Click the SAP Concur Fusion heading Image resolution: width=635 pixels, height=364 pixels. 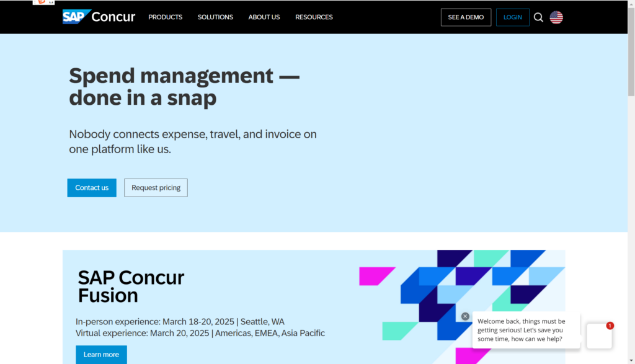click(131, 286)
